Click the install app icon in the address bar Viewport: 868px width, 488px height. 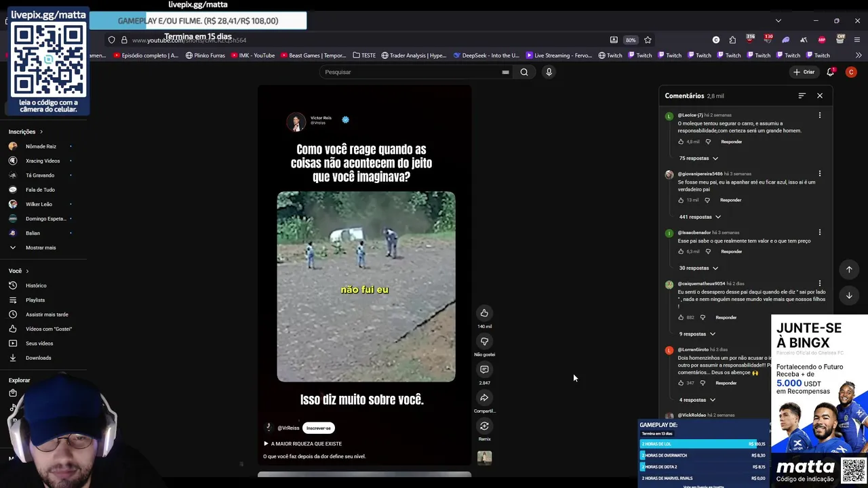click(x=614, y=40)
